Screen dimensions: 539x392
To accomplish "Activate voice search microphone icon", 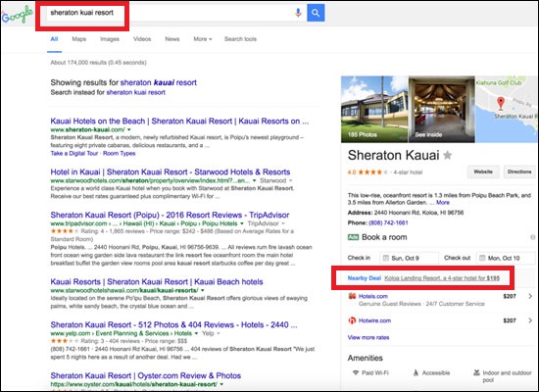I will 298,13.
